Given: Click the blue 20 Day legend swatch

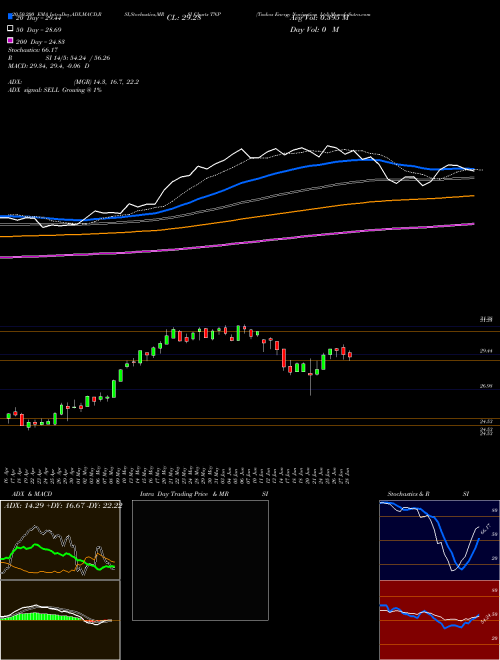Looking at the screenshot, I should 10,16.
